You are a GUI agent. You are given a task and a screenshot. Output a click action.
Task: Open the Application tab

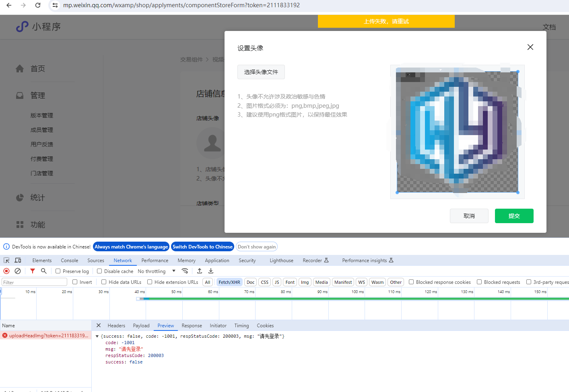tap(217, 261)
